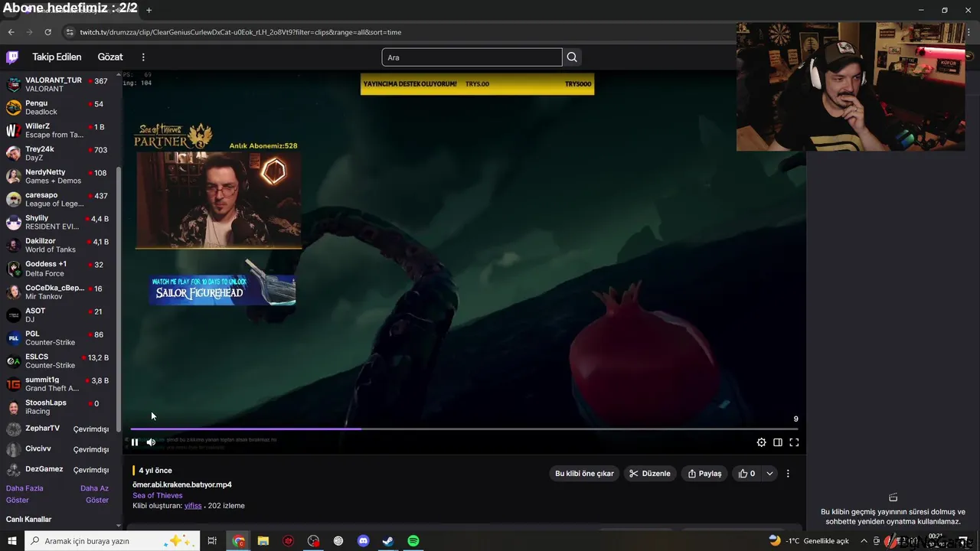
Task: Open PGL channel in sidebar
Action: coord(60,337)
